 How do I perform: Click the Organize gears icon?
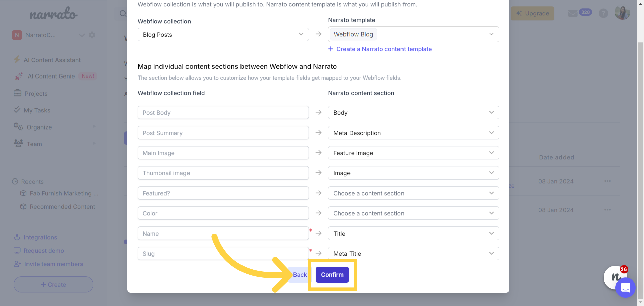pyautogui.click(x=18, y=126)
